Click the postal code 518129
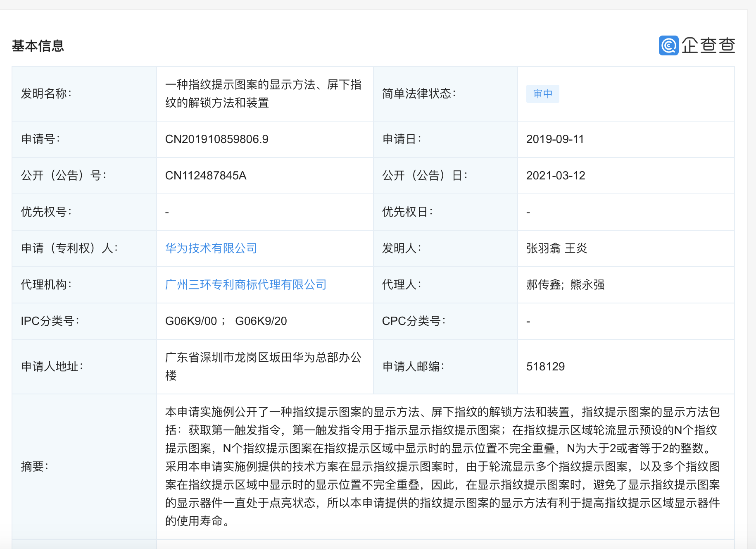756x549 pixels. click(545, 367)
